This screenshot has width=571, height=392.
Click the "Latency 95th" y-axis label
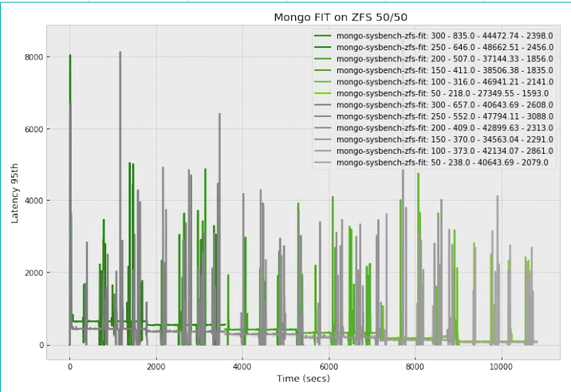[14, 194]
